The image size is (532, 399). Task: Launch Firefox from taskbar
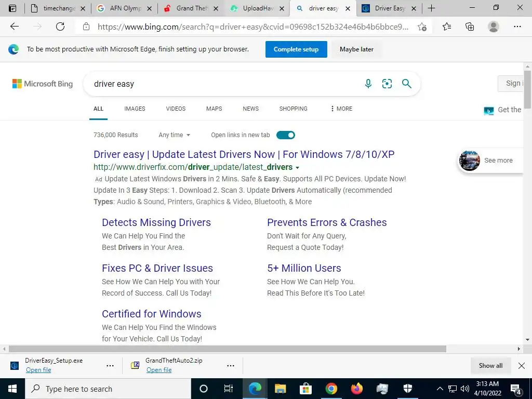click(356, 389)
